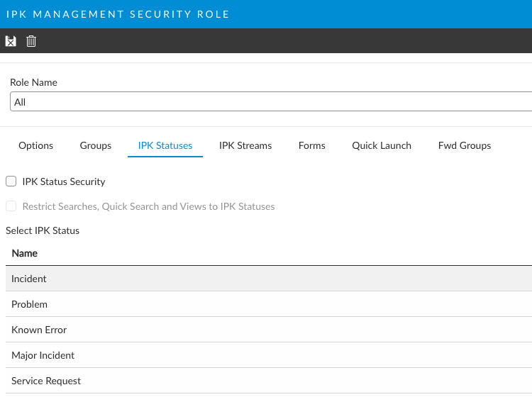This screenshot has width=532, height=397.
Task: Select the IPK Statuses tab
Action: coord(165,145)
